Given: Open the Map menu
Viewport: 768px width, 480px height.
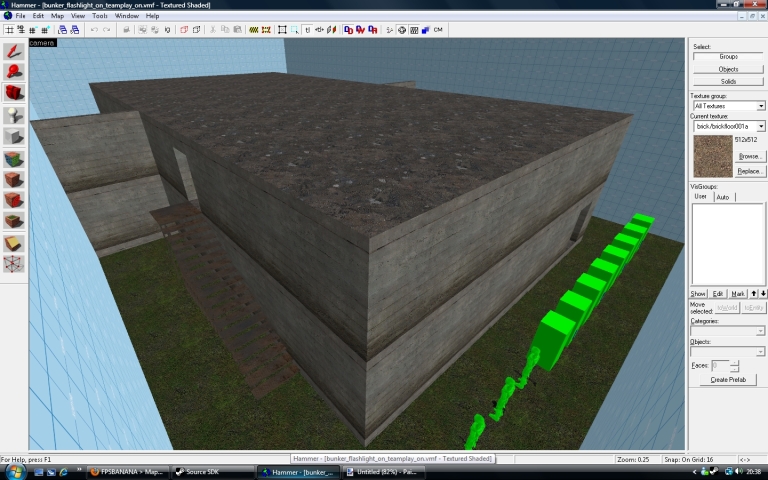Looking at the screenshot, I should pos(57,16).
